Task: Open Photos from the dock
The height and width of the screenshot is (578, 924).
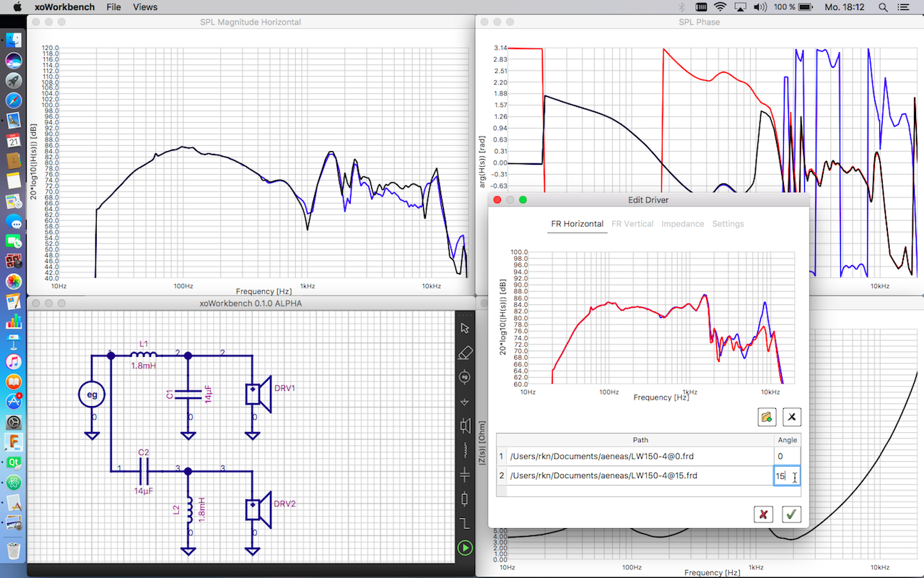Action: (14, 281)
